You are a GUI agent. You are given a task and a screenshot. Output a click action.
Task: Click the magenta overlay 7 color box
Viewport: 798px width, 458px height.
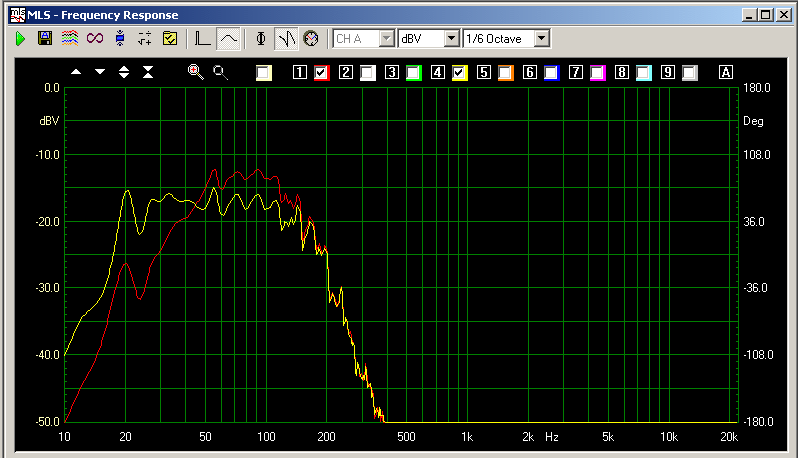598,72
